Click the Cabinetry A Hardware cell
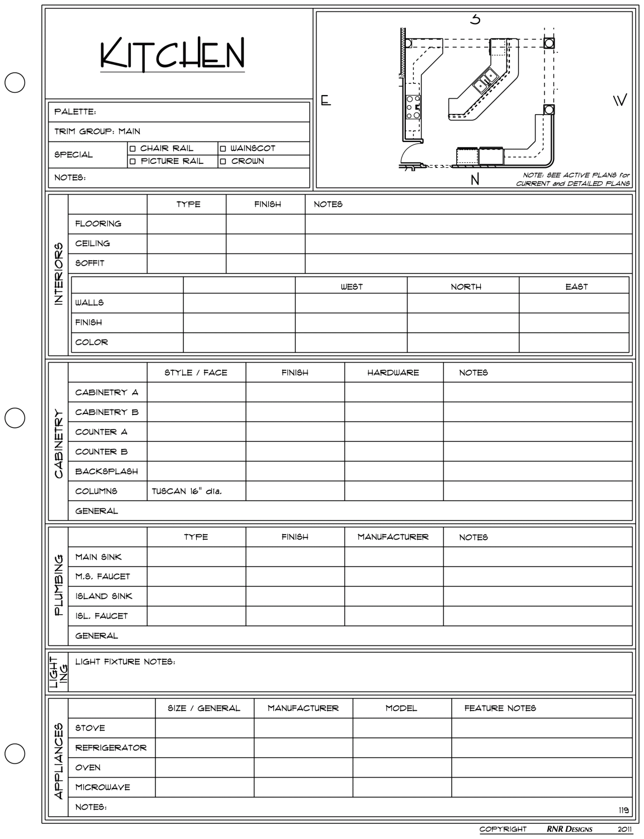The height and width of the screenshot is (839, 644). pyautogui.click(x=394, y=393)
